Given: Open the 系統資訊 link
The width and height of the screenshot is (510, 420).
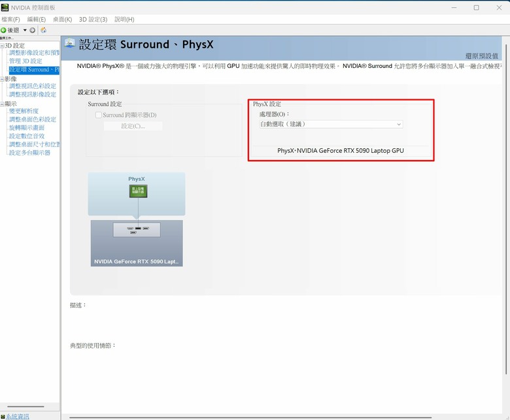Looking at the screenshot, I should tap(17, 417).
